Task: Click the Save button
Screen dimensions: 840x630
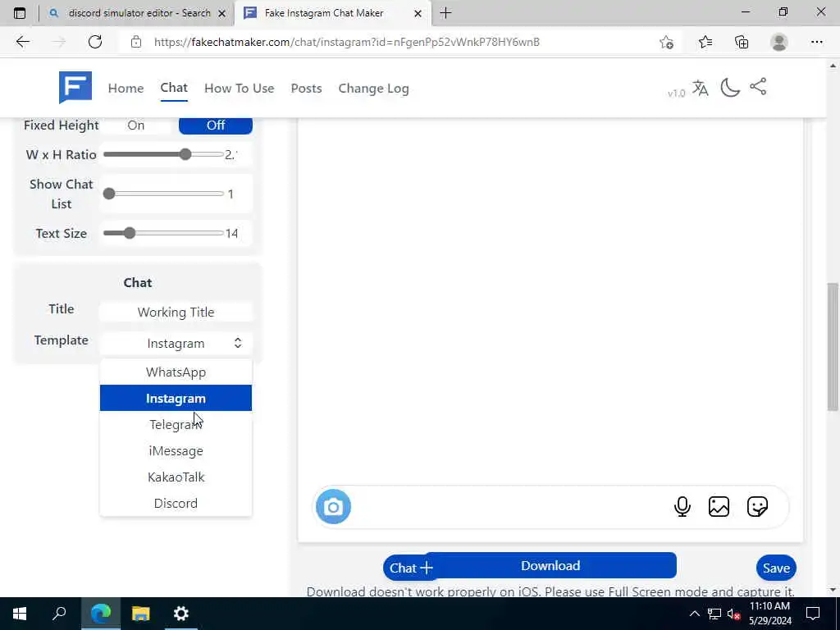Action: coord(776,568)
